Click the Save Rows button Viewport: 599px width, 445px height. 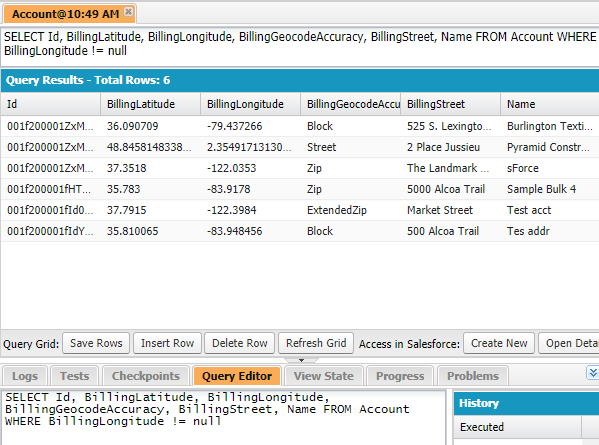[x=96, y=343]
